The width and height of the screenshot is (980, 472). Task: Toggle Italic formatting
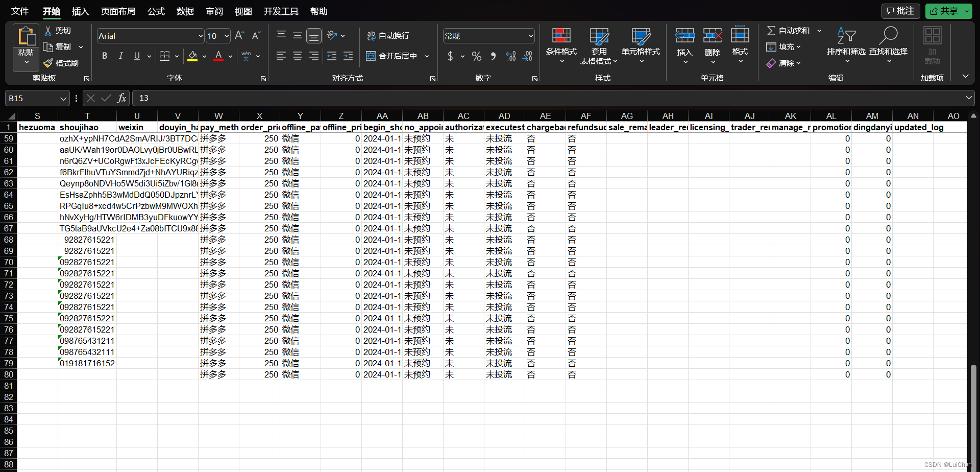121,56
